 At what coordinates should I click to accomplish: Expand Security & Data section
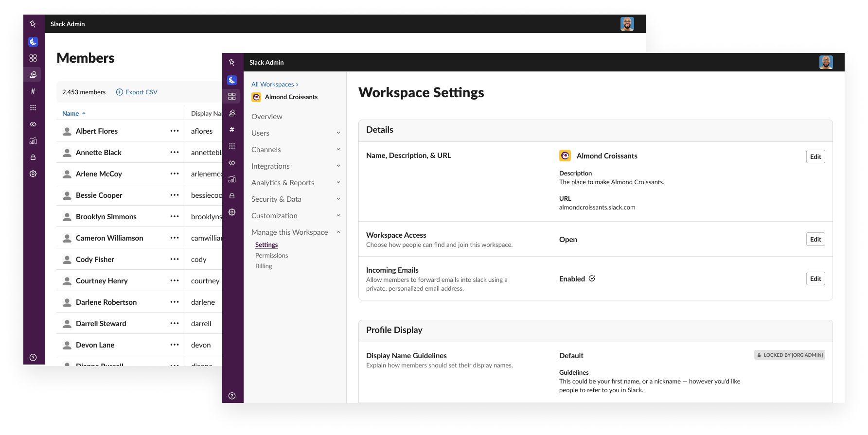[296, 199]
